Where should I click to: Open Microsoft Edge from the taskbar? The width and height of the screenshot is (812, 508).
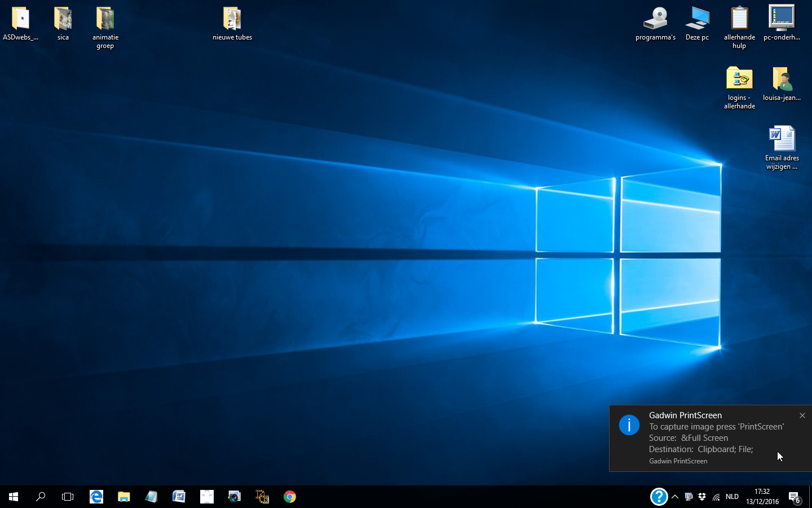tap(96, 497)
